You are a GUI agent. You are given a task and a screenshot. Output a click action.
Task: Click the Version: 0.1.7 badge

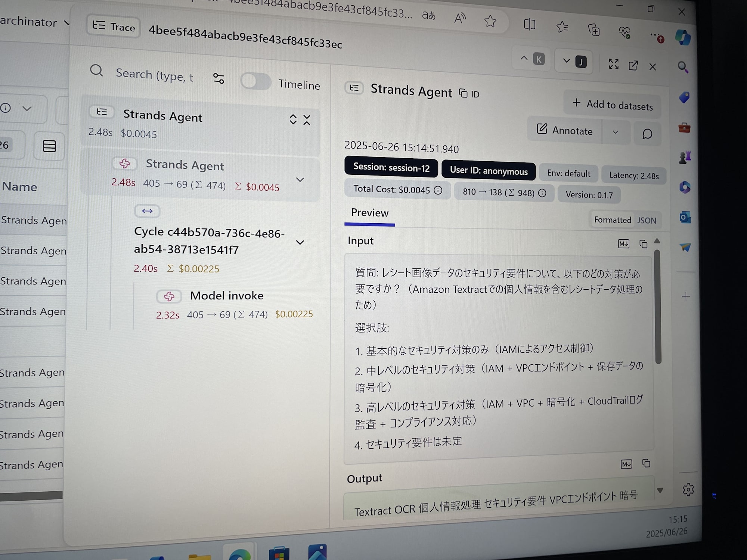589,195
